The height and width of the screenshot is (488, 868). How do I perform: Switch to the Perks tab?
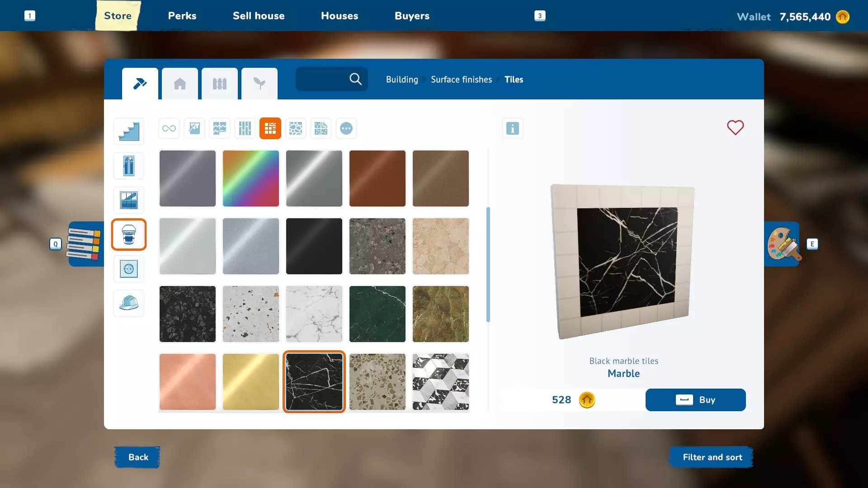(182, 16)
